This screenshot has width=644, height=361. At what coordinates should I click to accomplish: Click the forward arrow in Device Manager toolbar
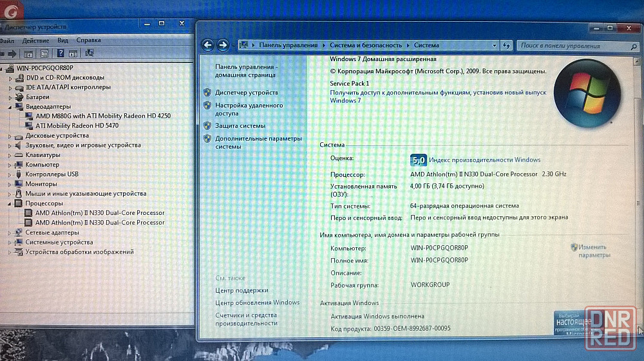point(12,53)
